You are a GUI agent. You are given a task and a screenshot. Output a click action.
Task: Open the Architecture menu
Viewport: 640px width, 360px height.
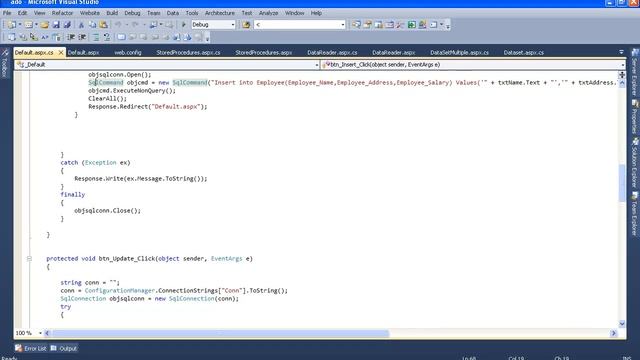(x=220, y=13)
